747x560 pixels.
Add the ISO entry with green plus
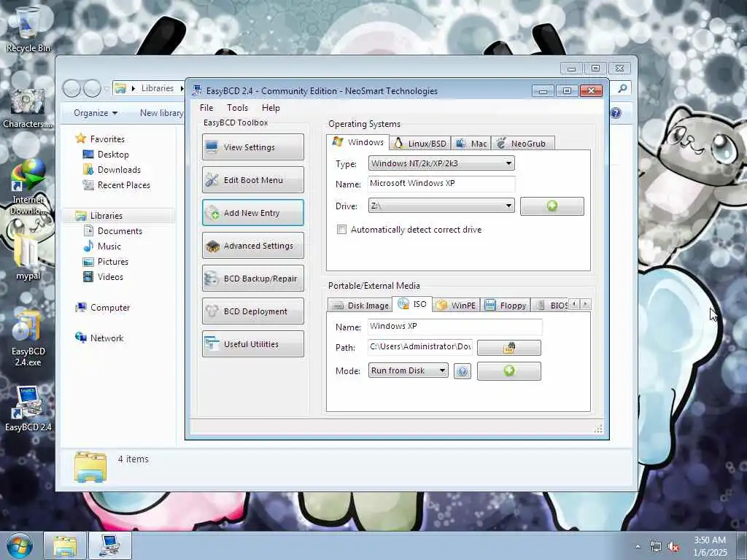pos(508,371)
